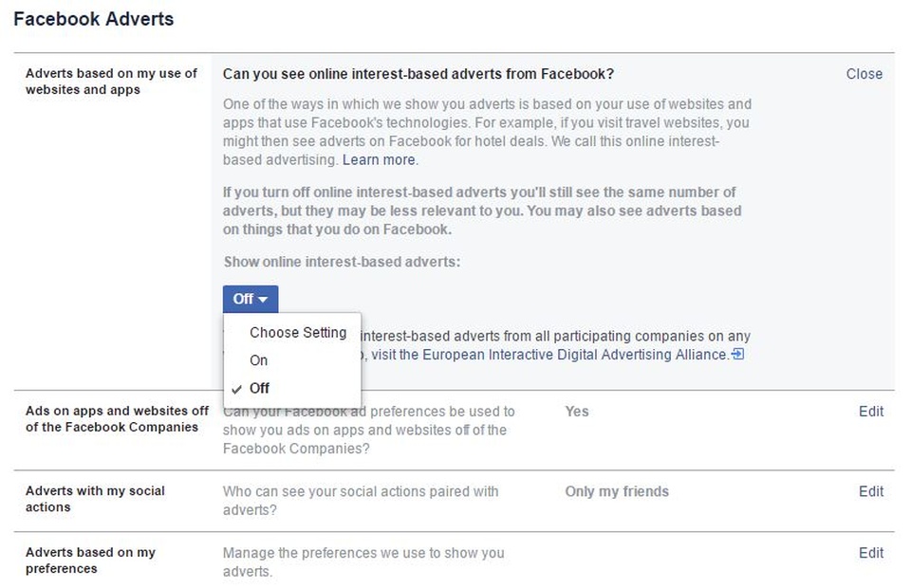Select Choose Setting in the dropdown menu

pyautogui.click(x=298, y=333)
